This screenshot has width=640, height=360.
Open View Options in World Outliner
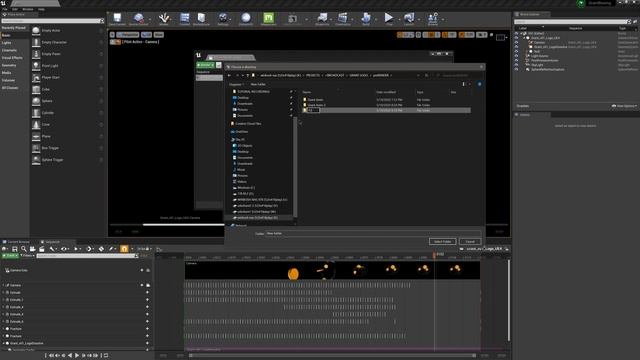(x=624, y=106)
